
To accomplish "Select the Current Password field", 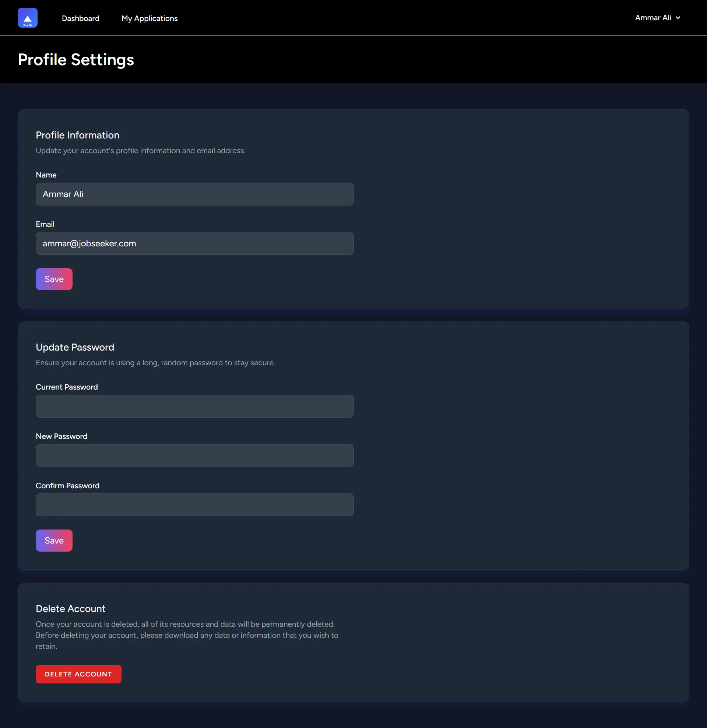I will click(x=194, y=406).
